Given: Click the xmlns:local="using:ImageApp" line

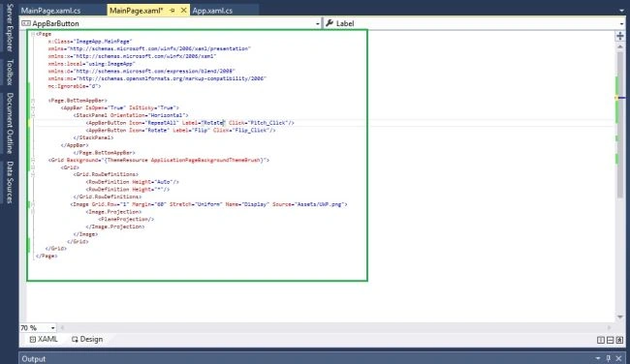Looking at the screenshot, I should pos(92,64).
